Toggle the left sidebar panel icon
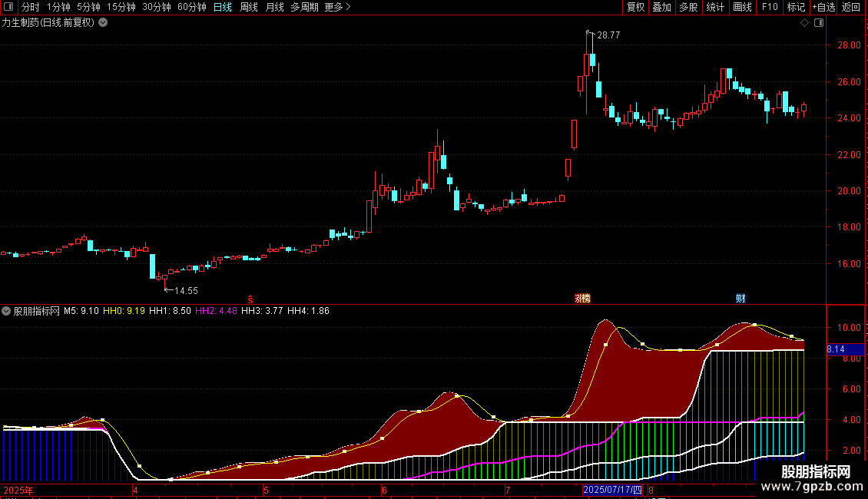868x499 pixels. (9, 7)
